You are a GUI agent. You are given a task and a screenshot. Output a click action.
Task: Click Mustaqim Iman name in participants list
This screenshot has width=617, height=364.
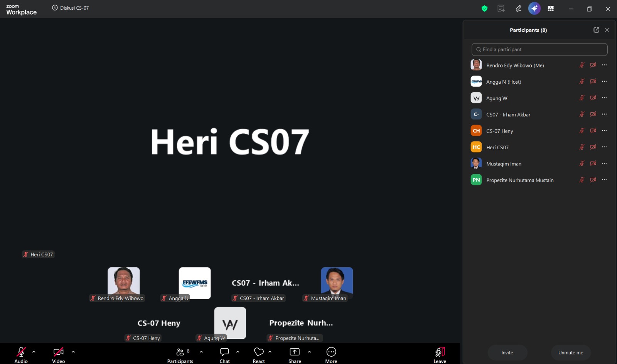point(504,164)
